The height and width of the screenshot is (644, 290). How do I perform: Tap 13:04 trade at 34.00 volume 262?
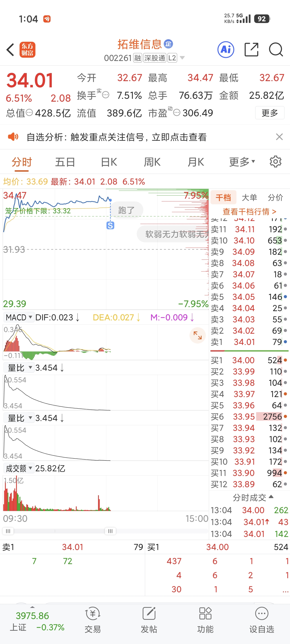point(249,510)
